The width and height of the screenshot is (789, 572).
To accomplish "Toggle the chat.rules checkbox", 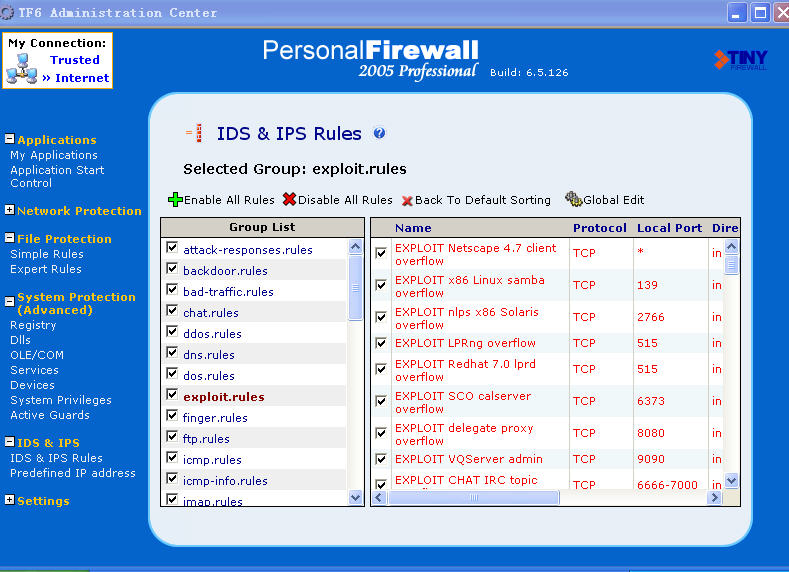I will [x=172, y=310].
